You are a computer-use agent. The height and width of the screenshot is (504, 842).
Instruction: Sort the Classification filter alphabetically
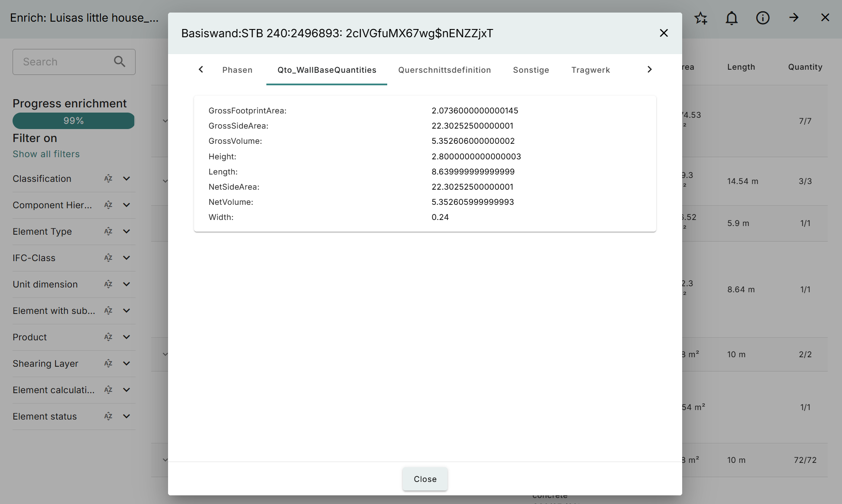pos(108,178)
